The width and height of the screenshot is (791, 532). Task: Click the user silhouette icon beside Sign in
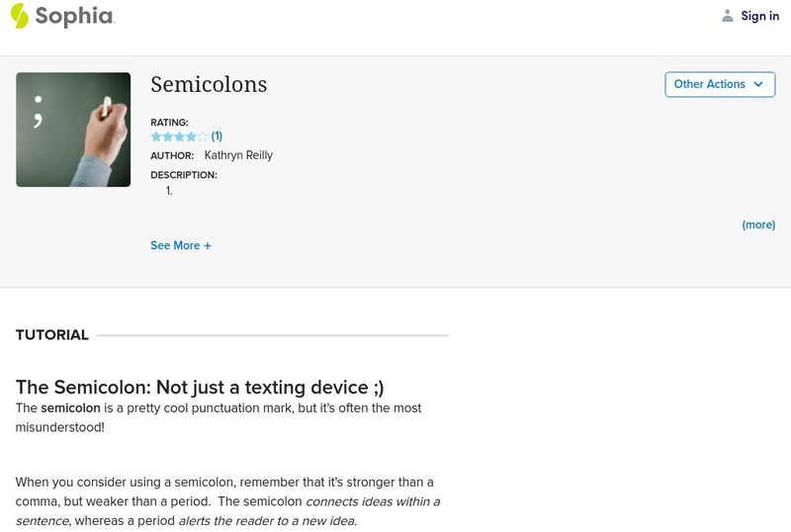click(x=728, y=16)
